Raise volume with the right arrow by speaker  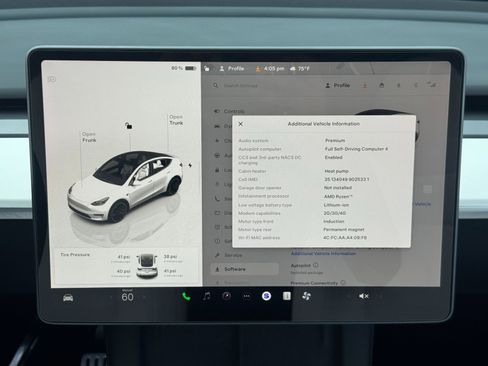tap(380, 296)
